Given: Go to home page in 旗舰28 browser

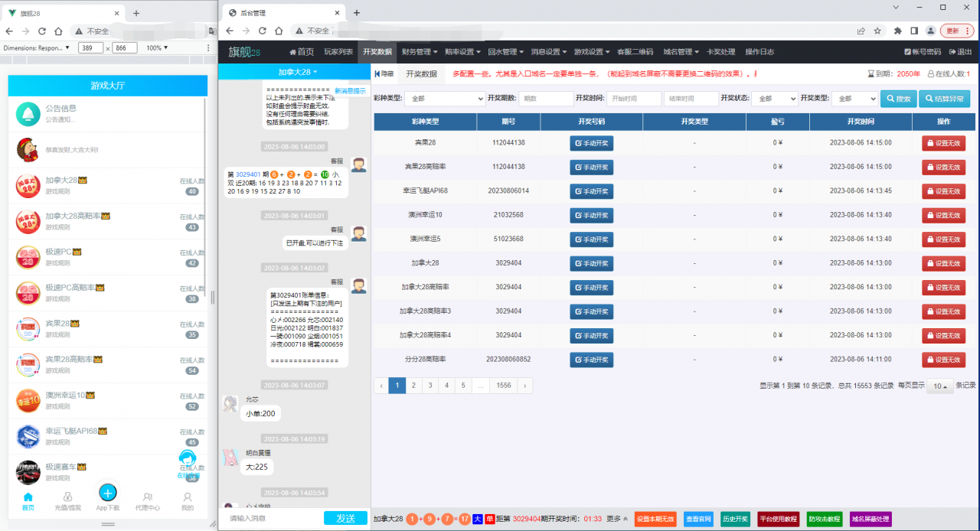Looking at the screenshot, I should (x=58, y=31).
